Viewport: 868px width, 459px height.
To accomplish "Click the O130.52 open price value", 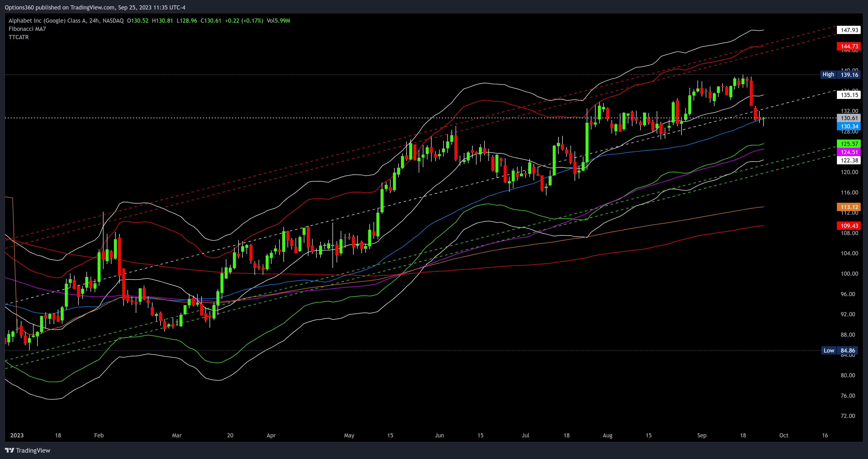I will tap(137, 21).
